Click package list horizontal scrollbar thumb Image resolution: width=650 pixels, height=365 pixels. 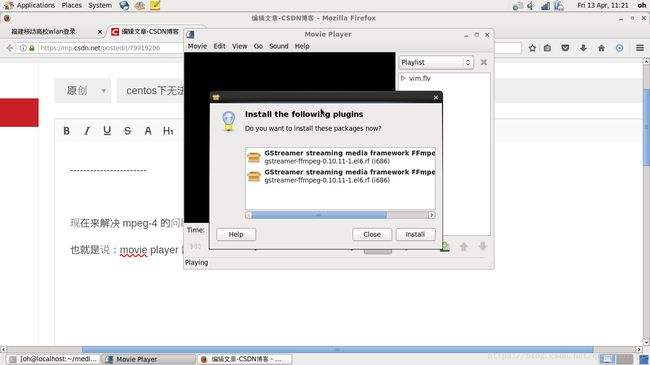pyautogui.click(x=319, y=215)
